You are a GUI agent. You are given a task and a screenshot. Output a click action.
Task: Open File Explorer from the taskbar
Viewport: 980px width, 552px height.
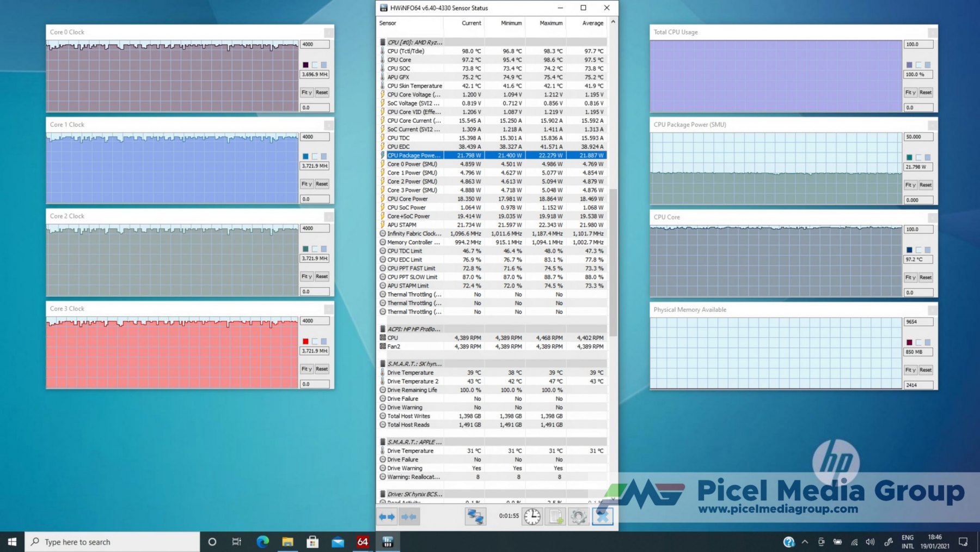[287, 542]
